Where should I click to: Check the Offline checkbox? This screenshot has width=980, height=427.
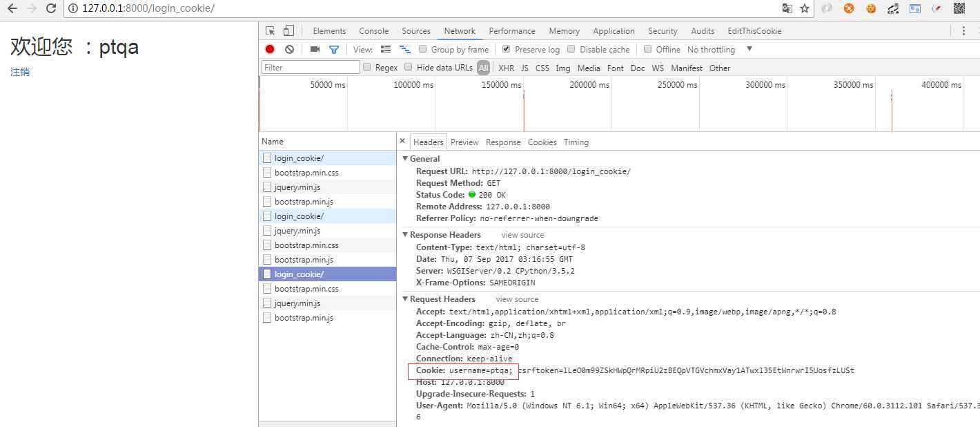647,49
